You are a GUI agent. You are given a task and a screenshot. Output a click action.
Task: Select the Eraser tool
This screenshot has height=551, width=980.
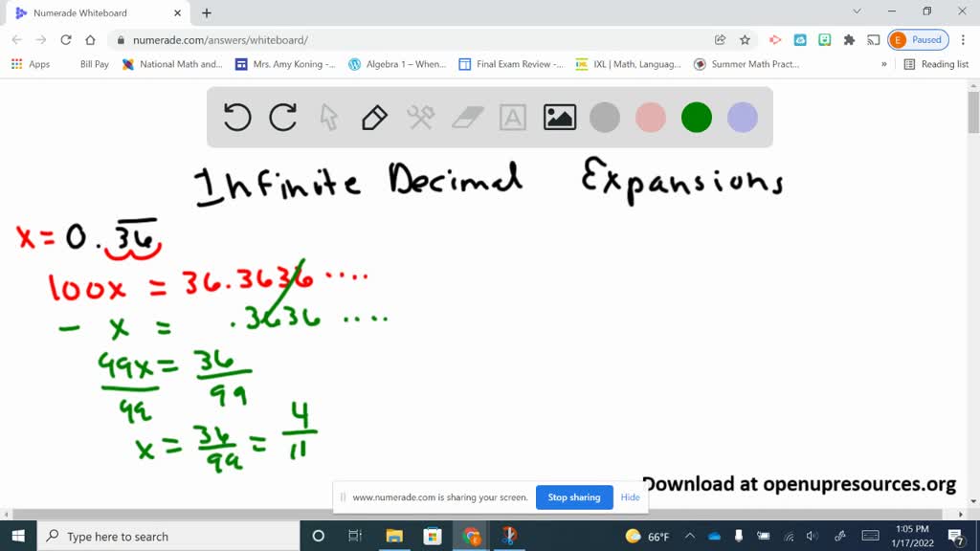point(466,117)
